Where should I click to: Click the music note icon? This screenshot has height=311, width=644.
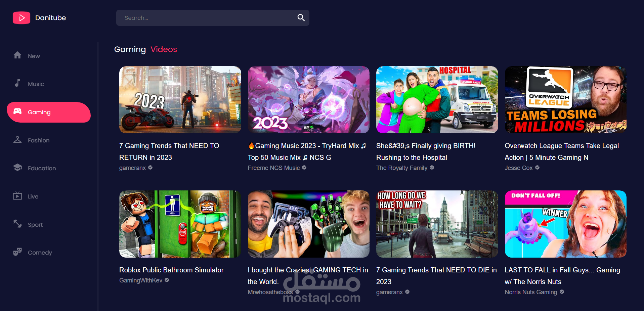coord(17,83)
